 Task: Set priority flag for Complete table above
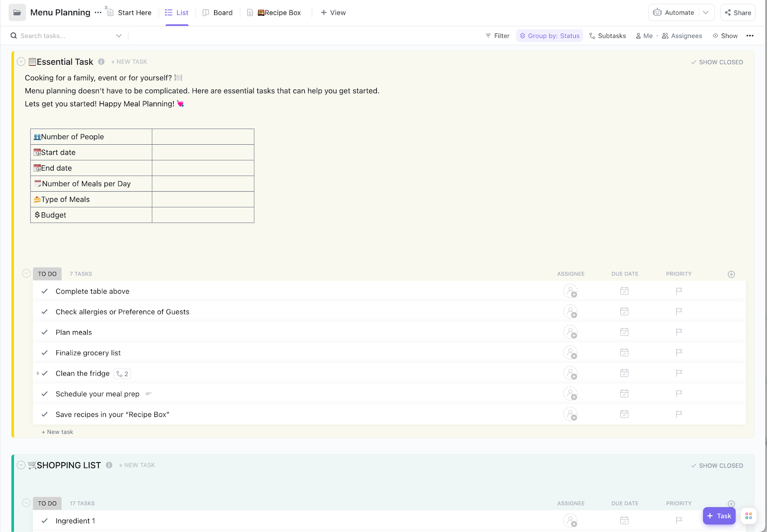679,291
